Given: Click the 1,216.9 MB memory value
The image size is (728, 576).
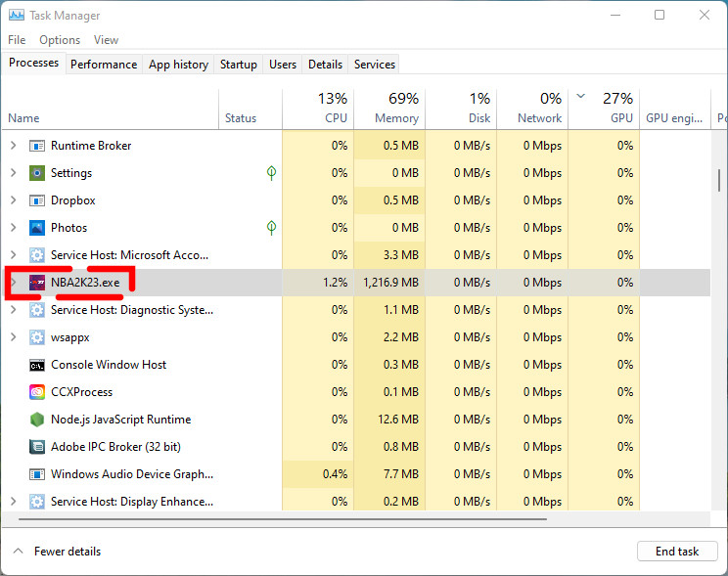Looking at the screenshot, I should point(390,283).
